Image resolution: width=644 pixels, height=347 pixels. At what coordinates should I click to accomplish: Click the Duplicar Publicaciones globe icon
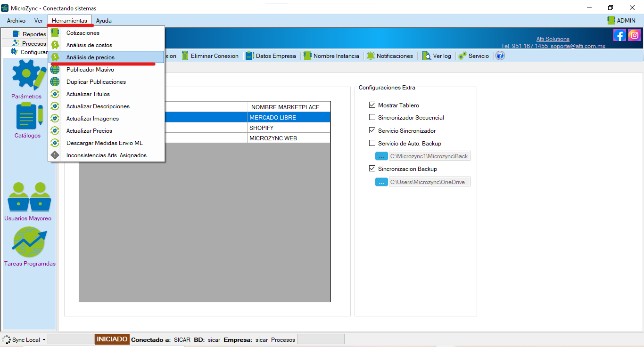[55, 82]
